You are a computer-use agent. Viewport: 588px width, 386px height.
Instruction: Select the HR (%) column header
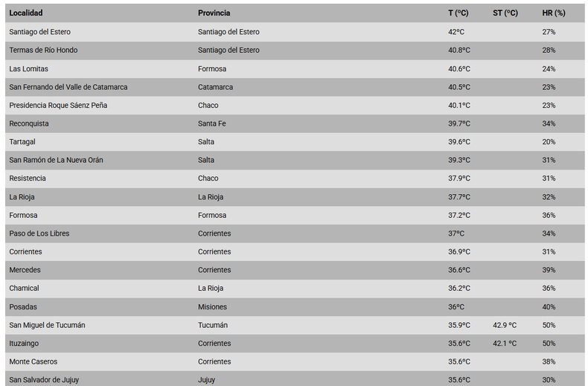click(x=554, y=13)
